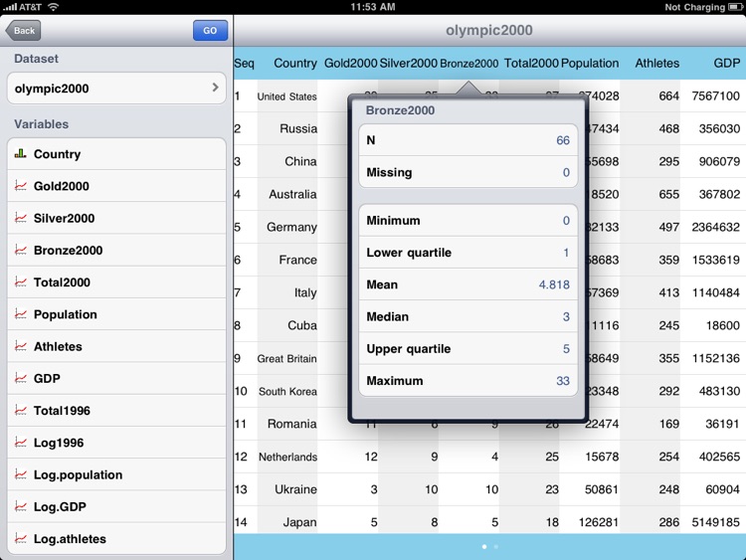Tap the Silver2000 column header

click(x=408, y=64)
